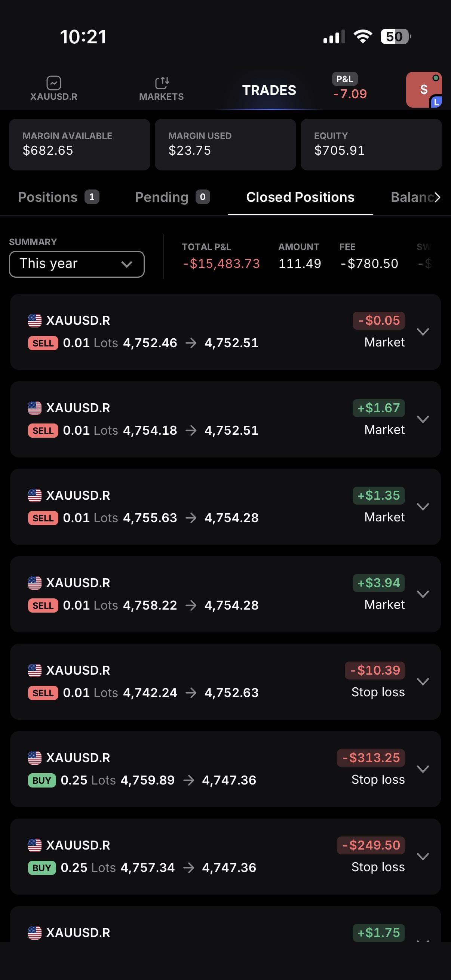Tap the US flag on +$3.94 trade
This screenshot has height=980, width=451.
(35, 583)
